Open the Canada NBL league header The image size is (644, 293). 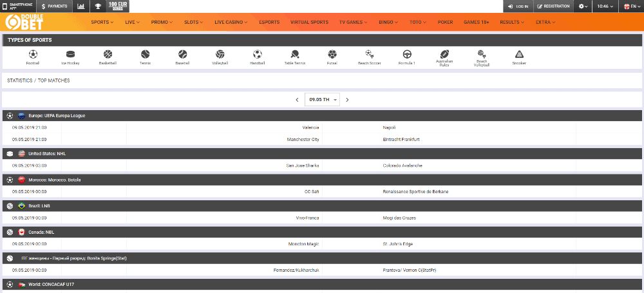click(x=321, y=232)
